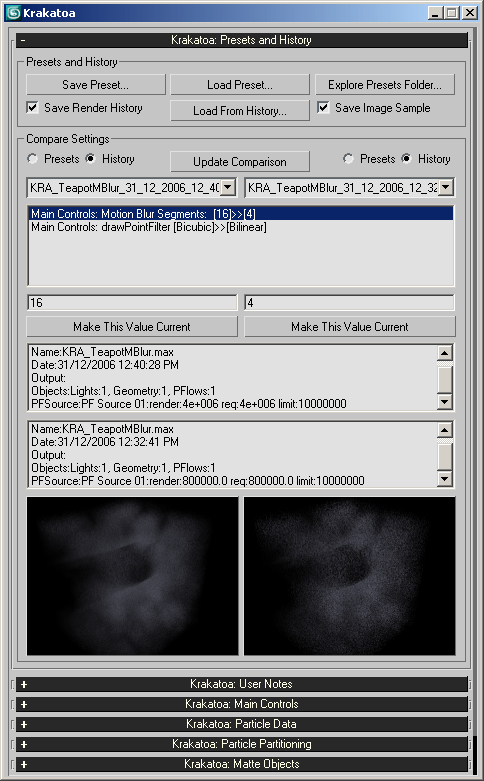Image resolution: width=484 pixels, height=781 pixels.
Task: Expand the Krakatoa: Main Controls rollout
Action: click(242, 704)
